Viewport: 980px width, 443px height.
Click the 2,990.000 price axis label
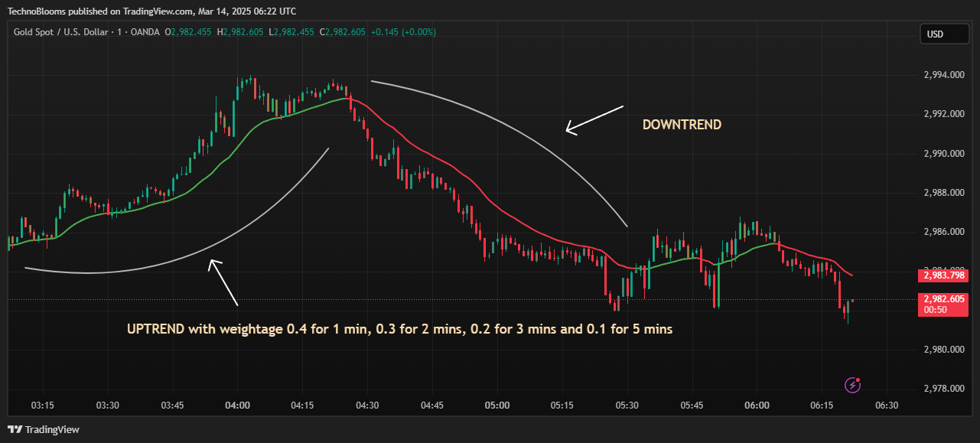(943, 154)
